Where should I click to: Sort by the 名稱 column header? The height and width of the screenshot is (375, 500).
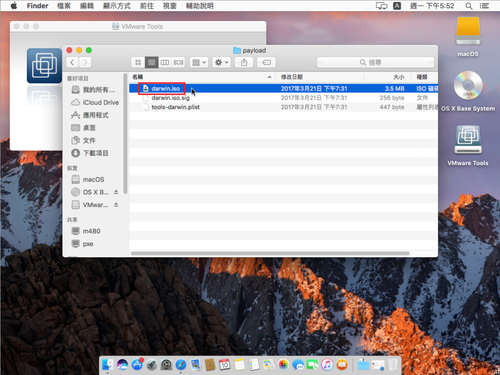coord(138,77)
